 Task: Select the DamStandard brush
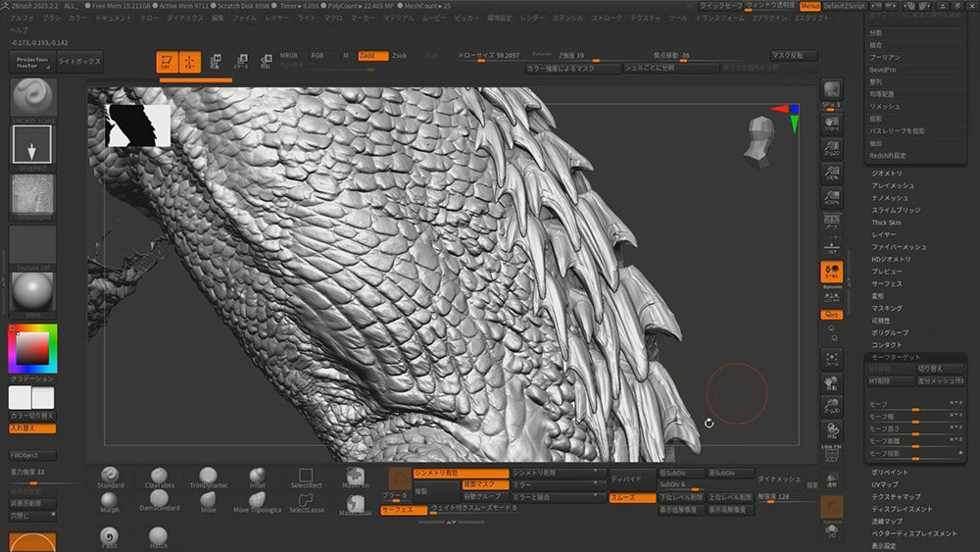[160, 501]
